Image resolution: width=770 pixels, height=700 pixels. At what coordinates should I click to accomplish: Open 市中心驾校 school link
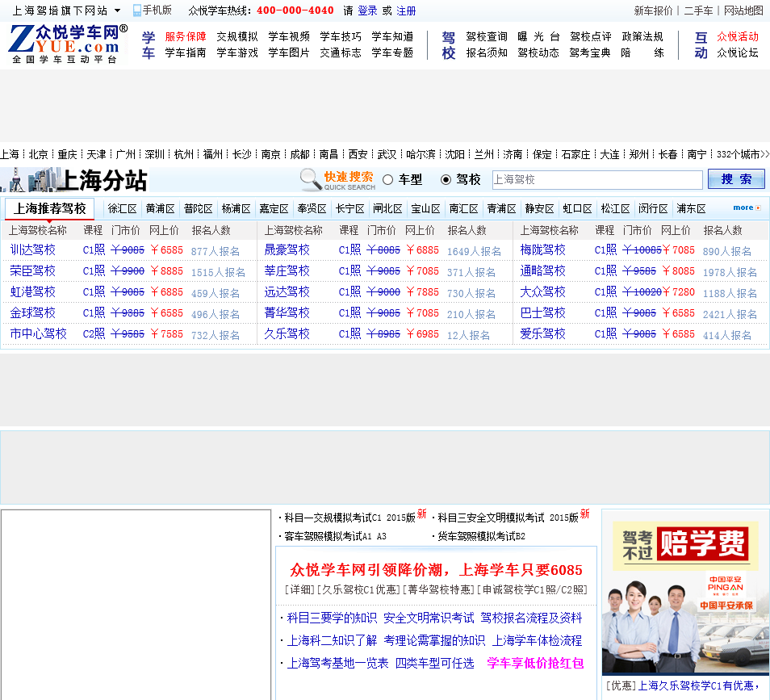(38, 334)
